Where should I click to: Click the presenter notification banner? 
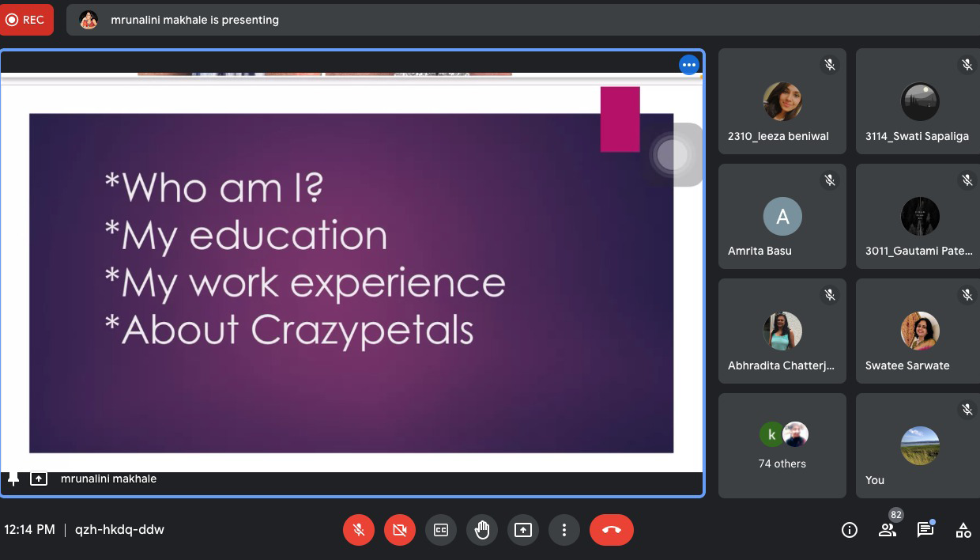pyautogui.click(x=194, y=20)
